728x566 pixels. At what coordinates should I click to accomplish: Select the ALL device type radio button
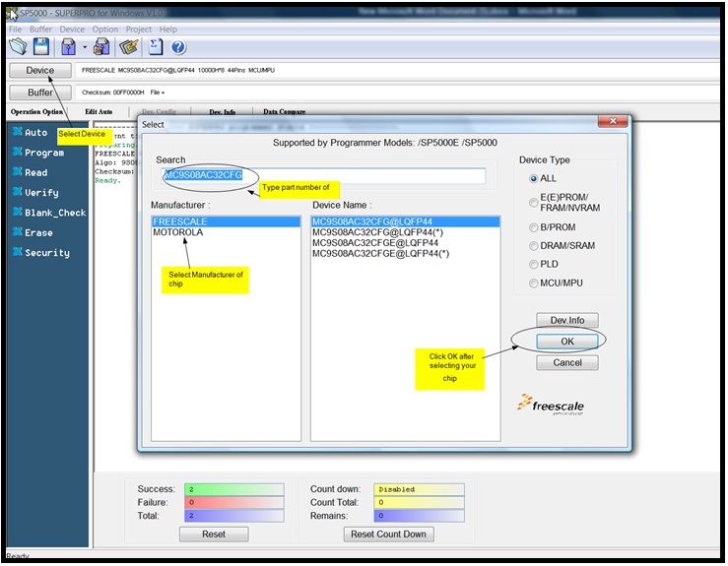(x=535, y=179)
